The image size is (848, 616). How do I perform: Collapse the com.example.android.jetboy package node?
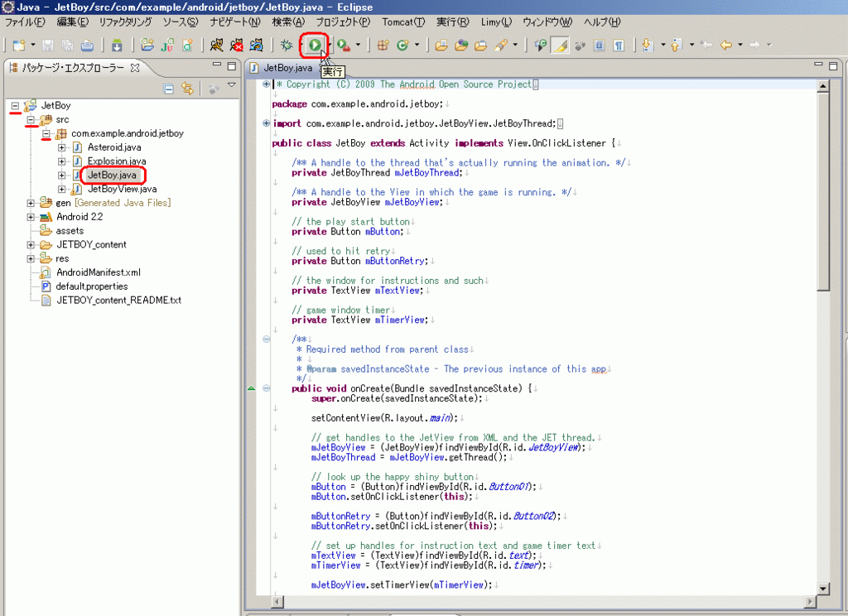pyautogui.click(x=46, y=133)
